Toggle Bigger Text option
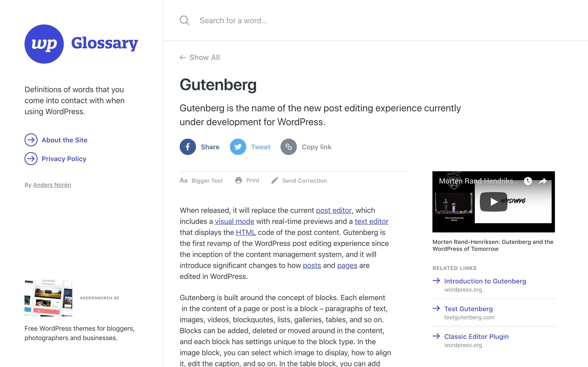The image size is (588, 367). pos(201,181)
